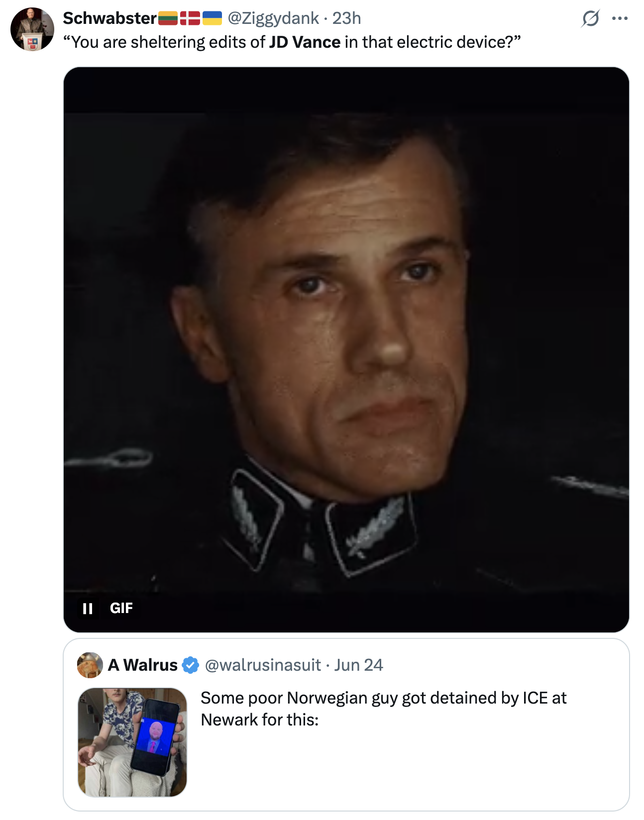
Task: Open the three-dot more options menu
Action: point(620,19)
